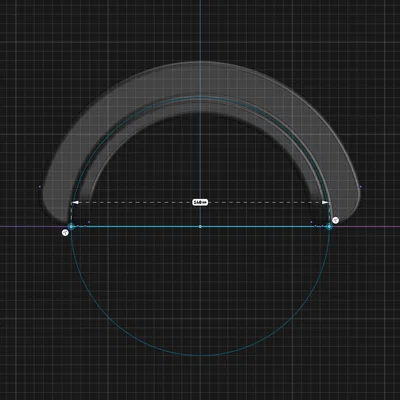Click the dimension value label on dashed line
Image resolution: width=400 pixels, height=400 pixels.
[200, 202]
